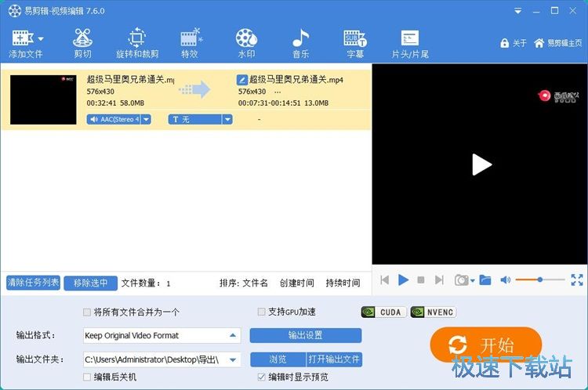Enable 将所有文件合并为一个 checkbox

[87, 312]
